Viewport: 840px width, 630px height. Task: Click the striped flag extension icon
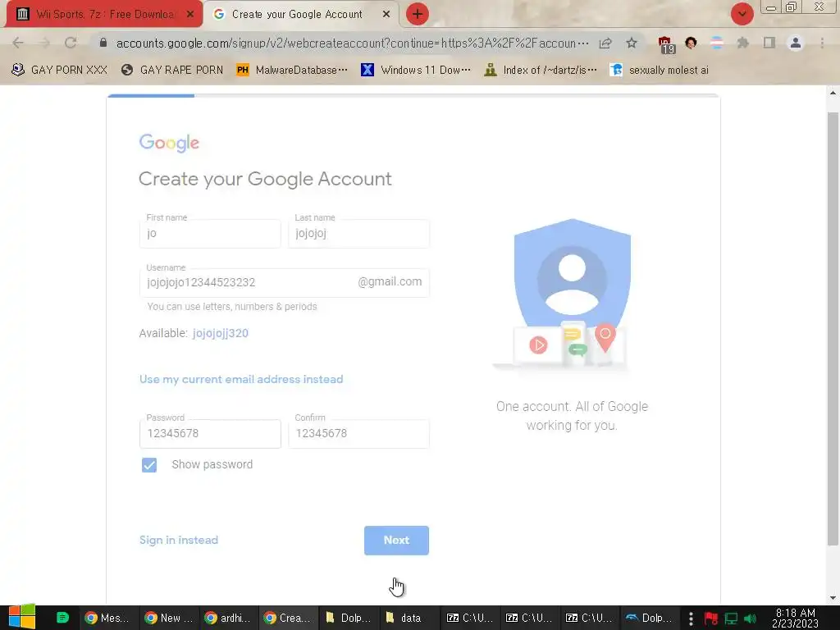tap(717, 43)
